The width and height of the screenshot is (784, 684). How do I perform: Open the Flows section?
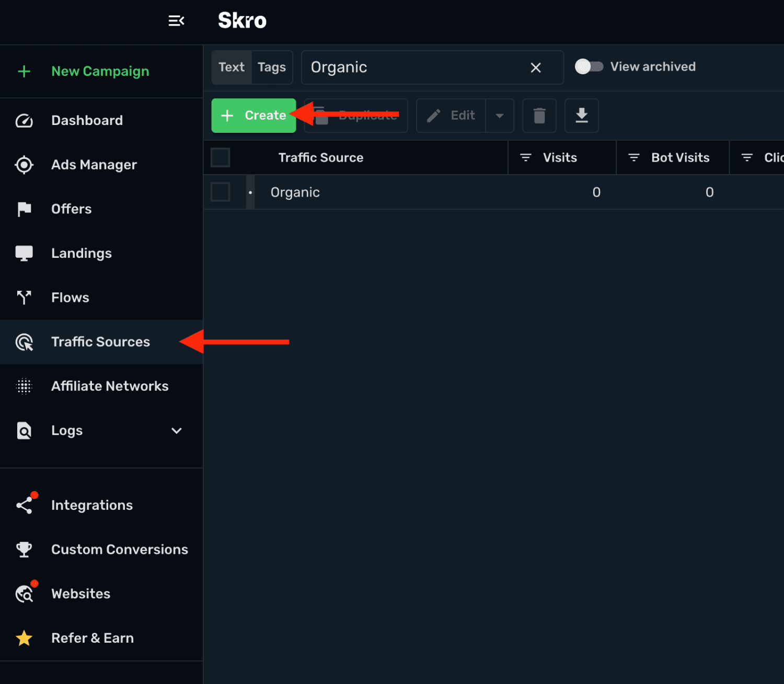click(101, 298)
